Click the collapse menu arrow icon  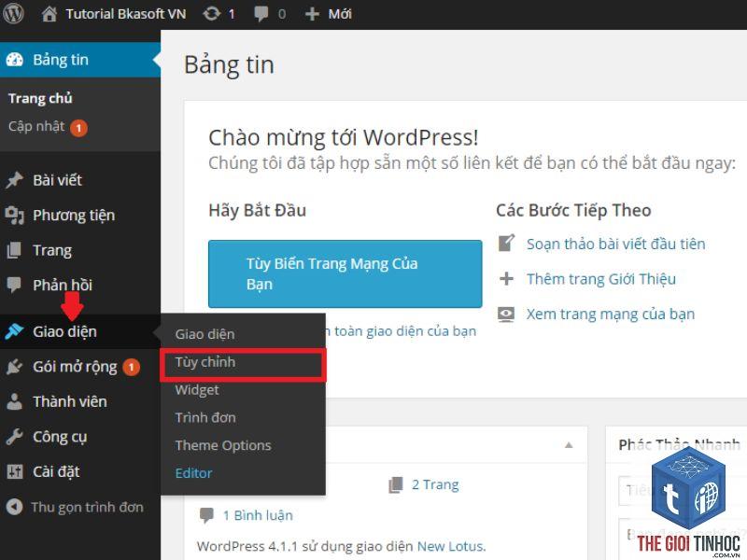pos(14,507)
